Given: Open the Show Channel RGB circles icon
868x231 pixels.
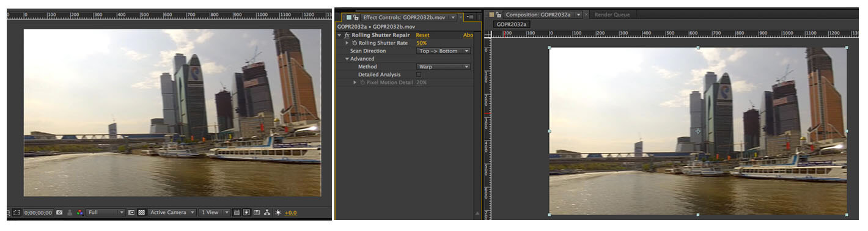Looking at the screenshot, I should (x=79, y=212).
